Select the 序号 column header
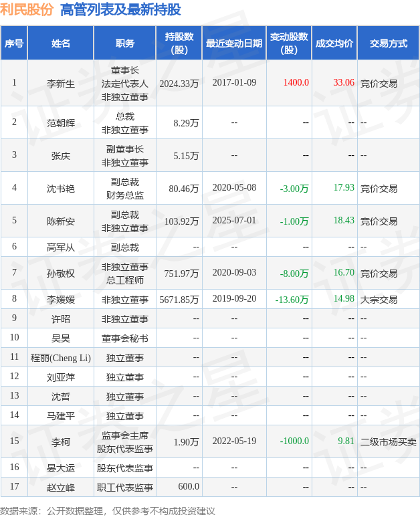 (x=14, y=43)
